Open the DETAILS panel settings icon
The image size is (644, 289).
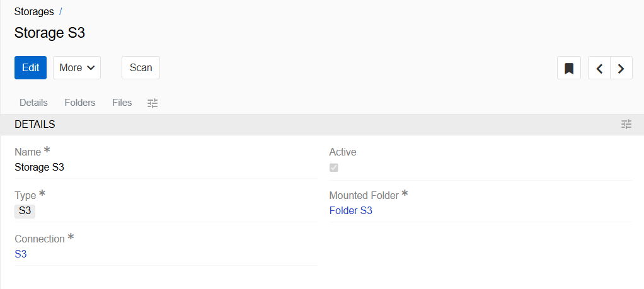point(626,125)
